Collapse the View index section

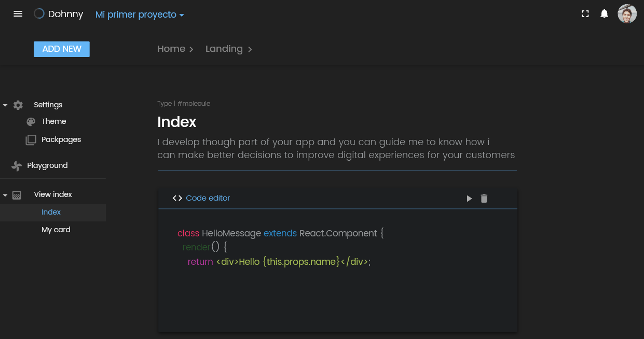pos(5,195)
